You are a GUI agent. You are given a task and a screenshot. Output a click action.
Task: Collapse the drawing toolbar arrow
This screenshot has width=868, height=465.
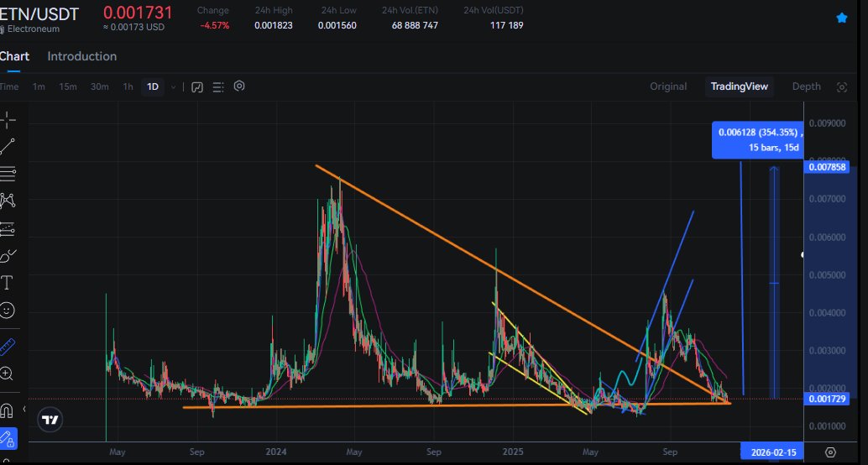click(24, 410)
